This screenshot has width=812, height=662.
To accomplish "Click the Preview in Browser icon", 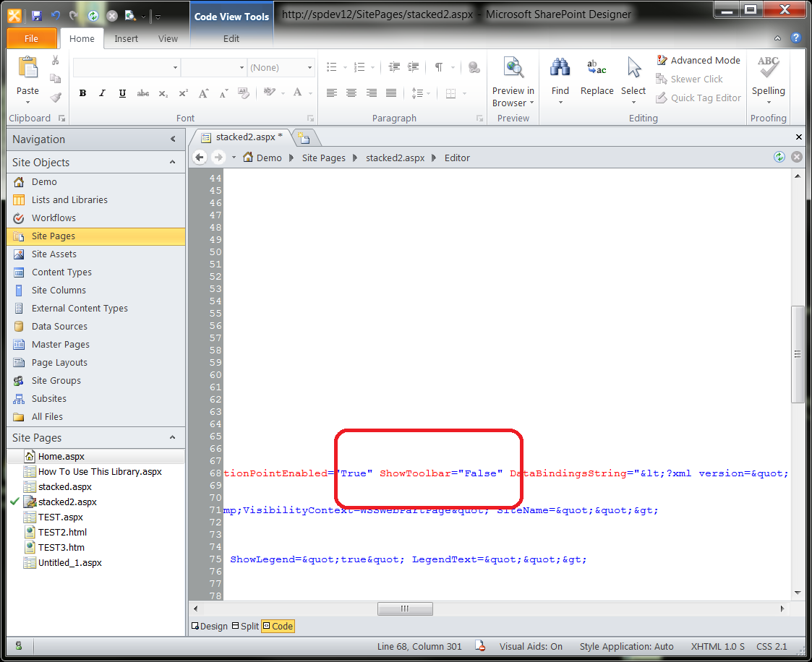I will [513, 68].
